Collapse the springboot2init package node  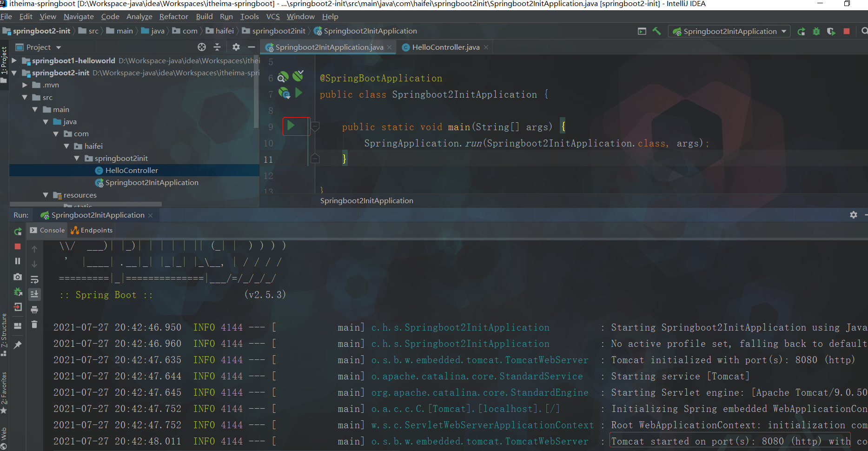point(77,158)
